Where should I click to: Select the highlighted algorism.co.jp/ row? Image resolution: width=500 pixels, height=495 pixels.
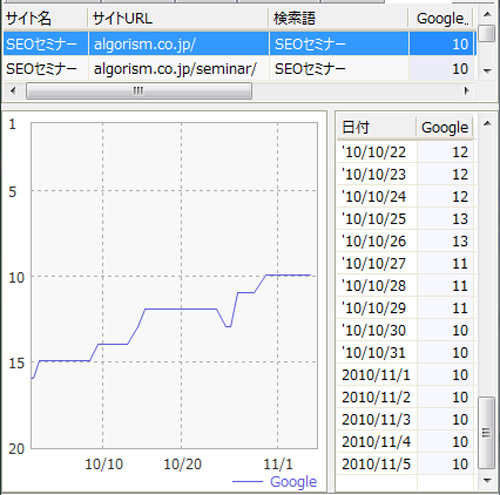click(239, 44)
